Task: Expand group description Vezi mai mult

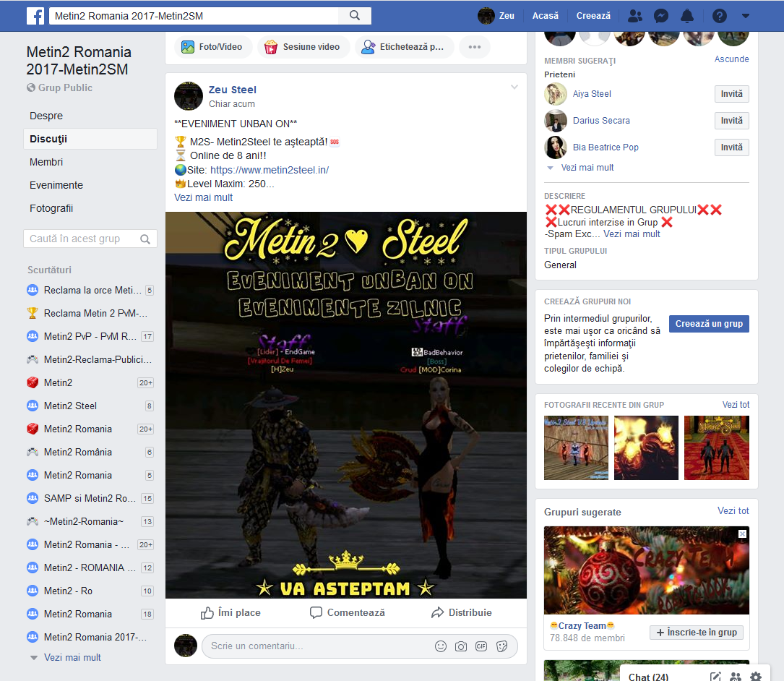Action: coord(632,234)
